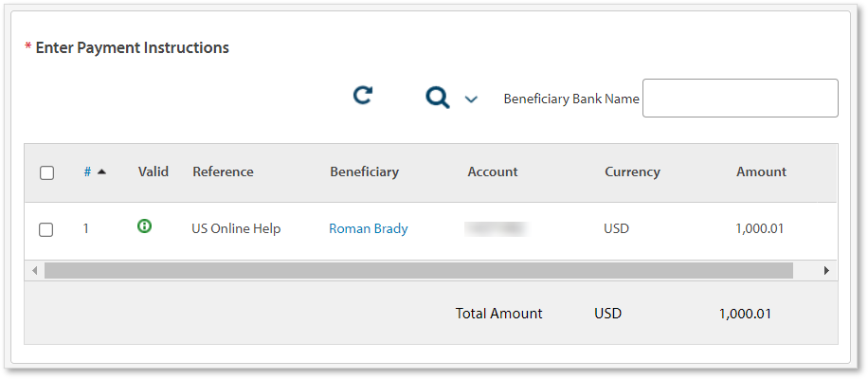Click the Valid column header
868x379 pixels.
[153, 171]
